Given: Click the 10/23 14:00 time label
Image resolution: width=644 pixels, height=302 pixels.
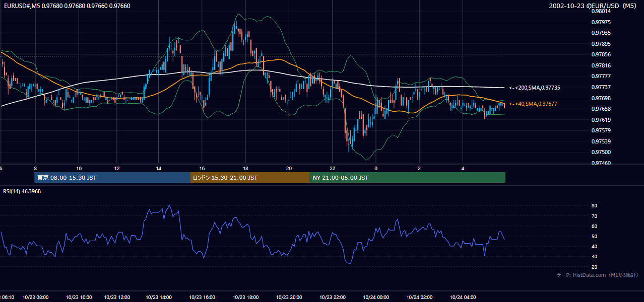Looking at the screenshot, I should pyautogui.click(x=159, y=297).
